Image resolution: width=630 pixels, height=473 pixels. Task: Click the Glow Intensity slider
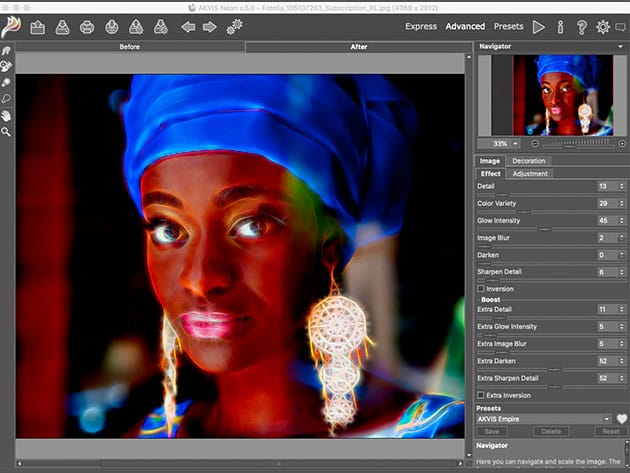(545, 229)
